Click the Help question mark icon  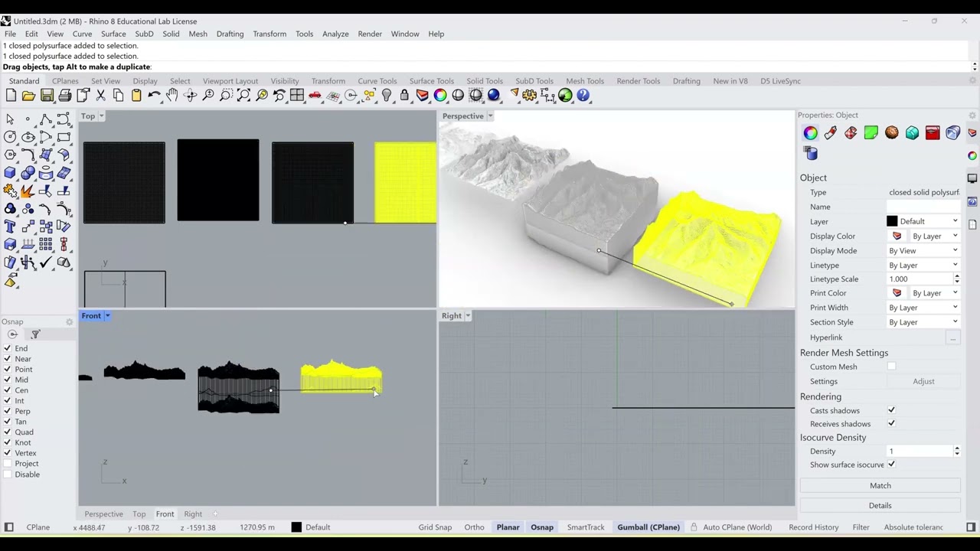583,96
